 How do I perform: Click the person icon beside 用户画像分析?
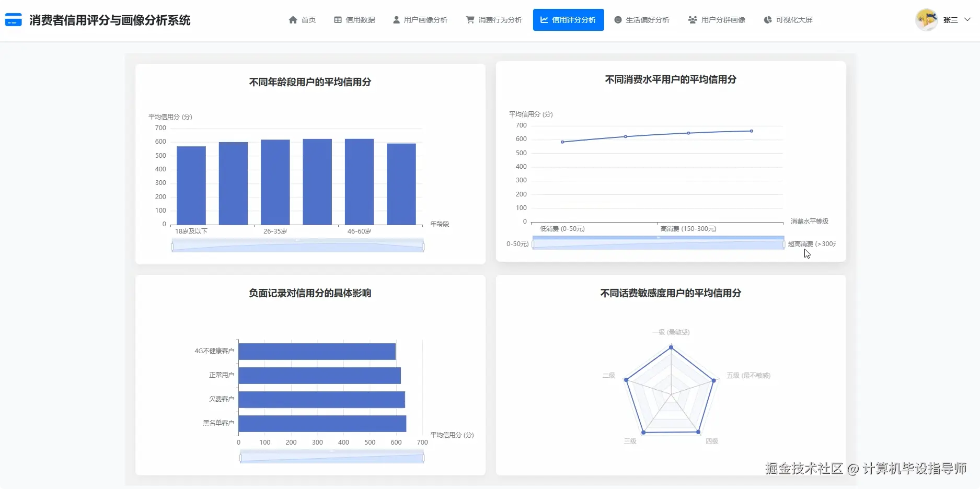click(x=396, y=19)
